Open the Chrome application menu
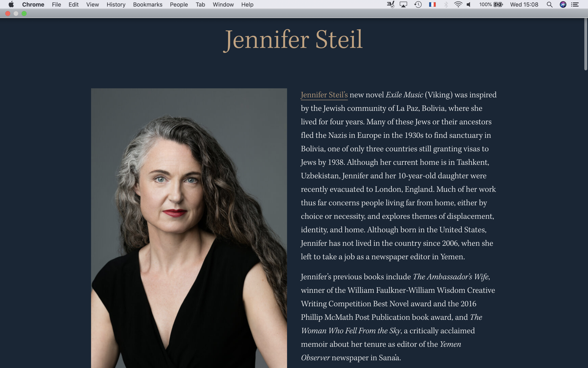This screenshot has width=588, height=368. (33, 4)
